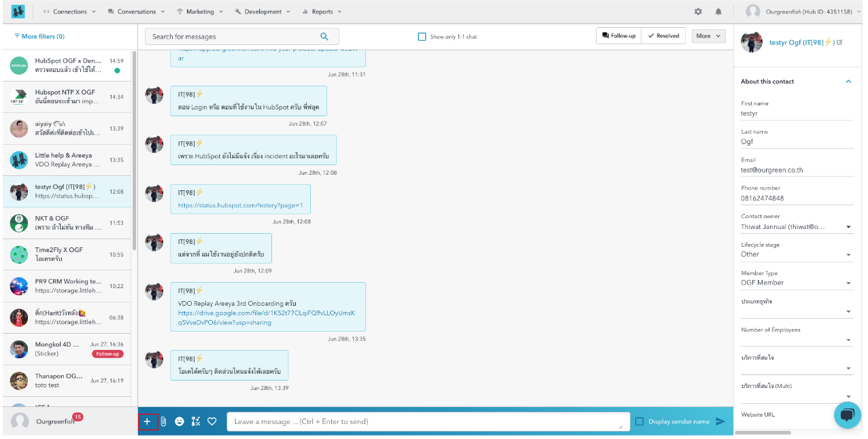The image size is (868, 439).
Task: Enable Display sender name checkbox
Action: point(639,421)
